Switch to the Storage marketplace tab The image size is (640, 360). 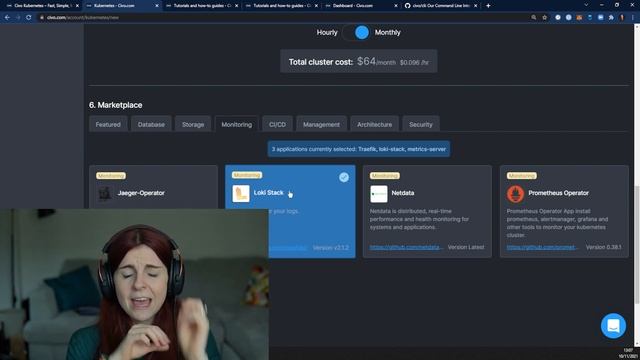[x=193, y=124]
